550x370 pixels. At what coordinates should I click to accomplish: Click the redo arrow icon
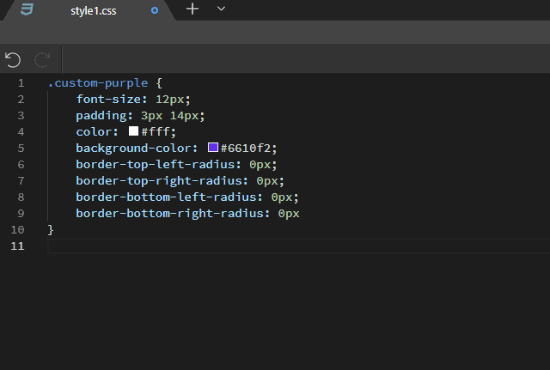pos(42,60)
